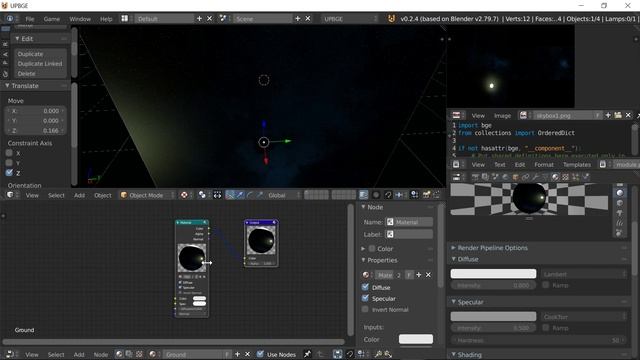Viewport: 640px width, 360px height.
Task: Click the node editor type icon
Action: coord(9,354)
